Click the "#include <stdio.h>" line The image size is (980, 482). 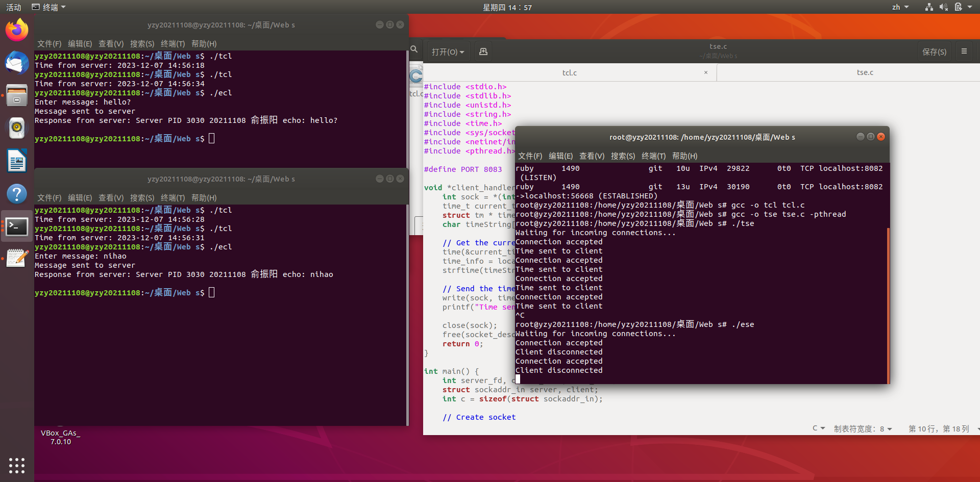tap(465, 87)
